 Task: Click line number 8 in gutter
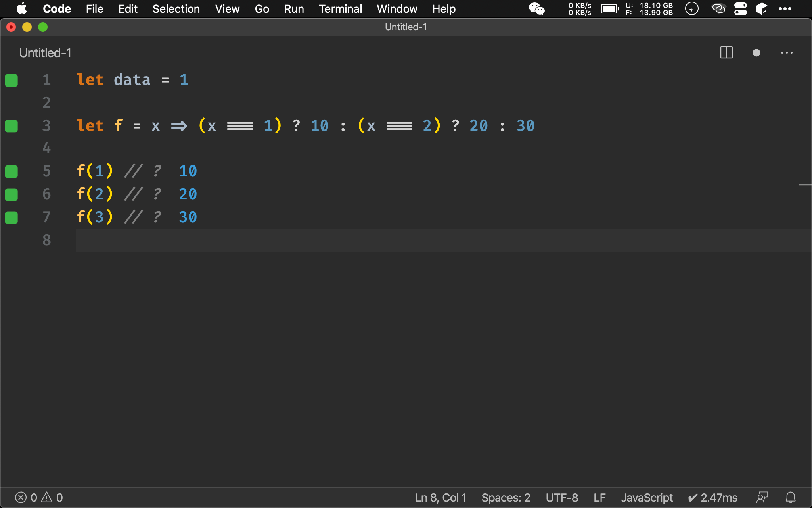coord(47,240)
